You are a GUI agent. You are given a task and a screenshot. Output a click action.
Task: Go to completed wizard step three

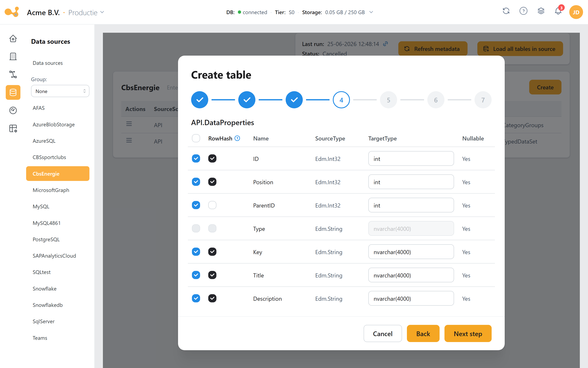pyautogui.click(x=294, y=100)
